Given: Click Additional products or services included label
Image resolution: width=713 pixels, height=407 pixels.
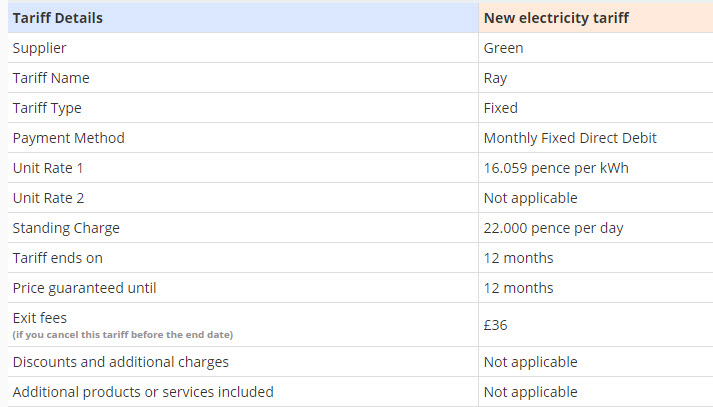Looking at the screenshot, I should (x=143, y=392).
